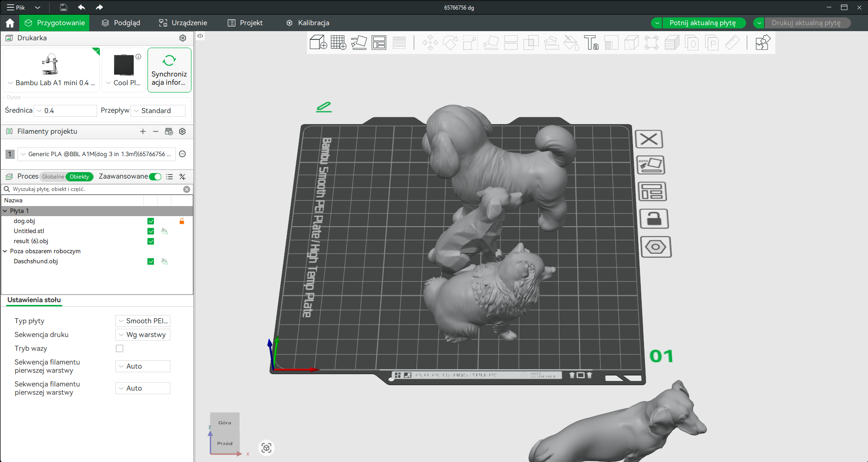Open the Text shape tool
The width and height of the screenshot is (868, 462).
click(591, 43)
